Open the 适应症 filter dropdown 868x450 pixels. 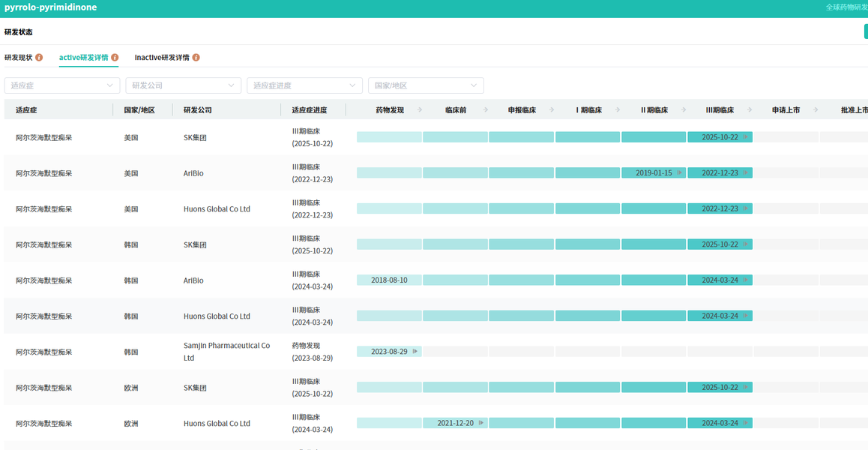coord(62,85)
